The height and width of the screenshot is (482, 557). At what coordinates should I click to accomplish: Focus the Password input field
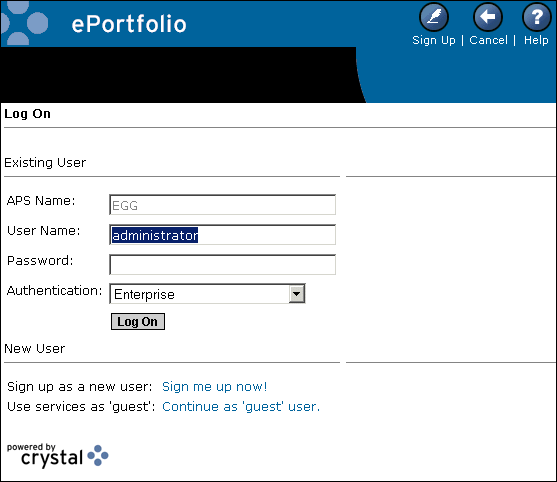point(222,264)
